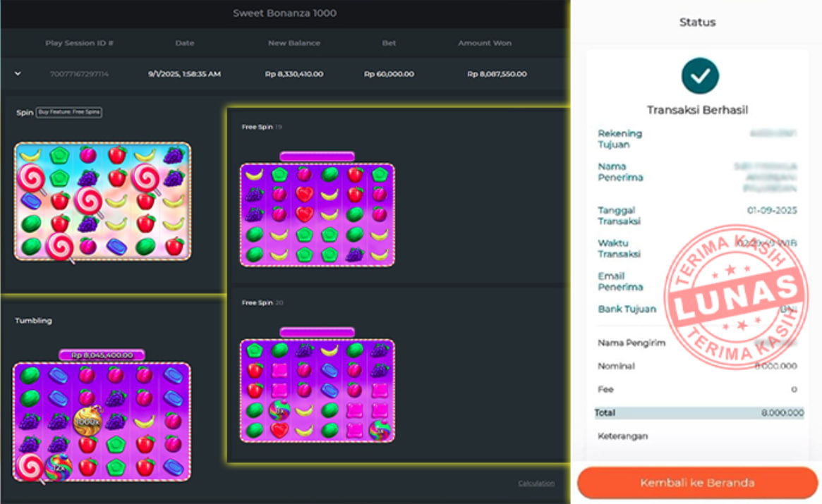Open the Calculation link

(536, 483)
